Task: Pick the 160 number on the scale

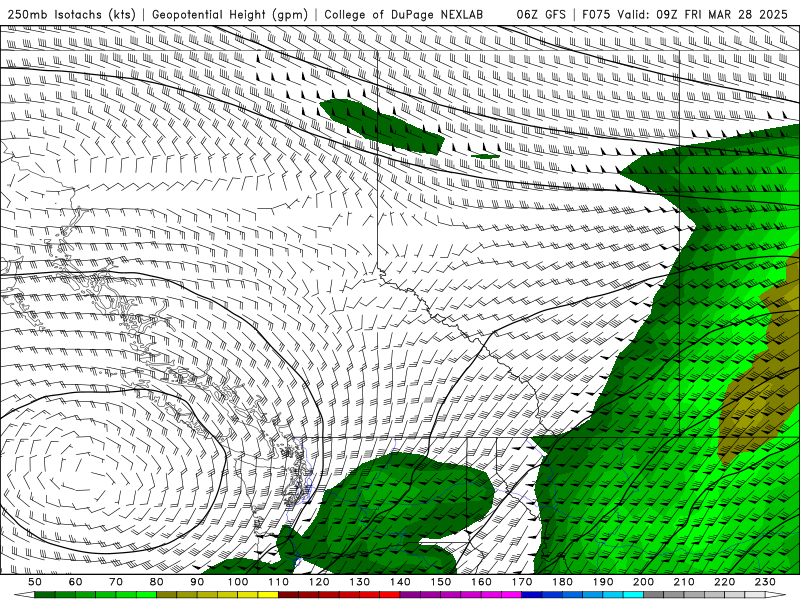Action: click(x=482, y=582)
